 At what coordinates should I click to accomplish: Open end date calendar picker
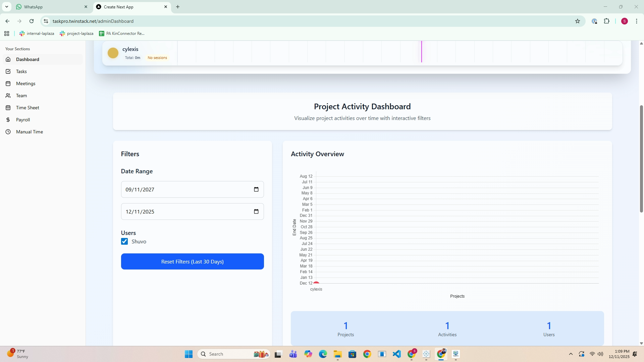pyautogui.click(x=256, y=212)
